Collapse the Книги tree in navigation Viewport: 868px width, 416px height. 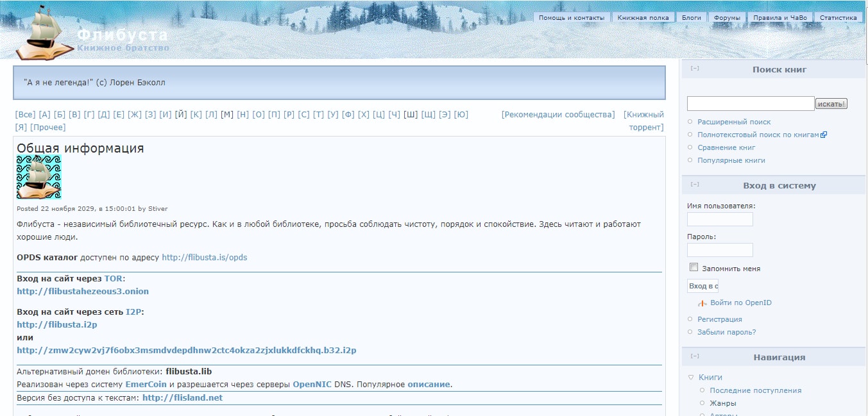(x=691, y=378)
